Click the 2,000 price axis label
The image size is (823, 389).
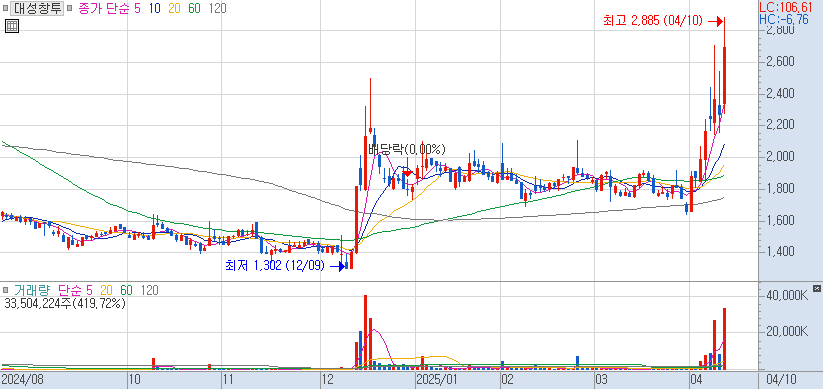click(780, 157)
